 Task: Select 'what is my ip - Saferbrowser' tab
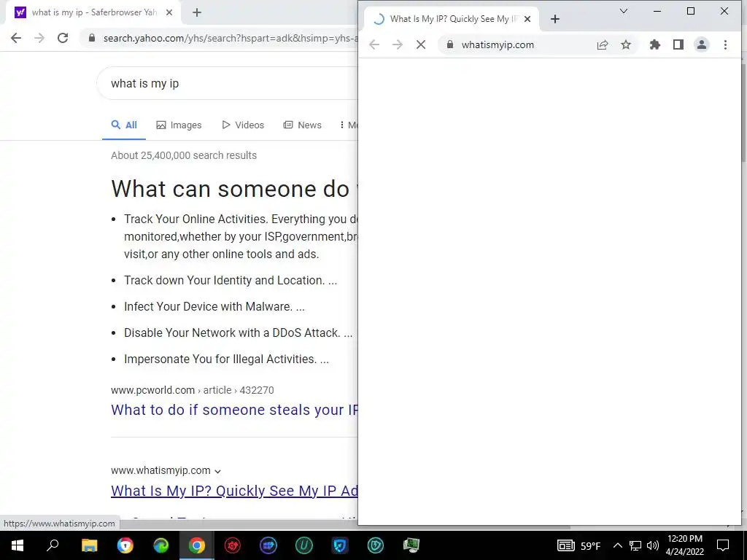94,13
